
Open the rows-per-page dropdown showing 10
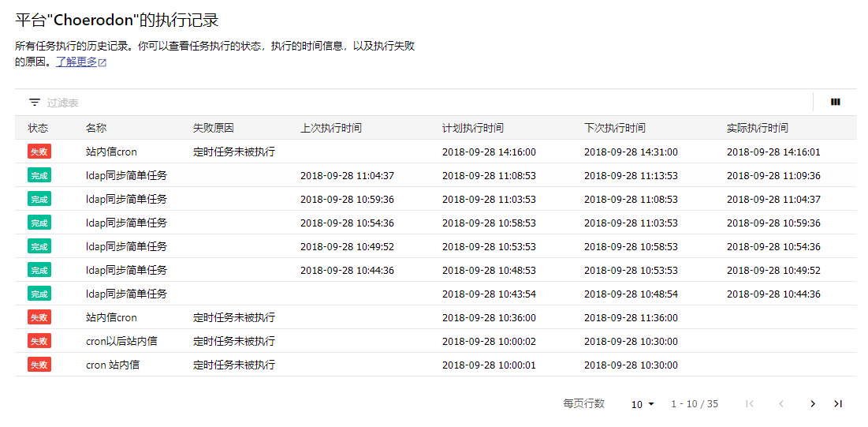point(643,404)
